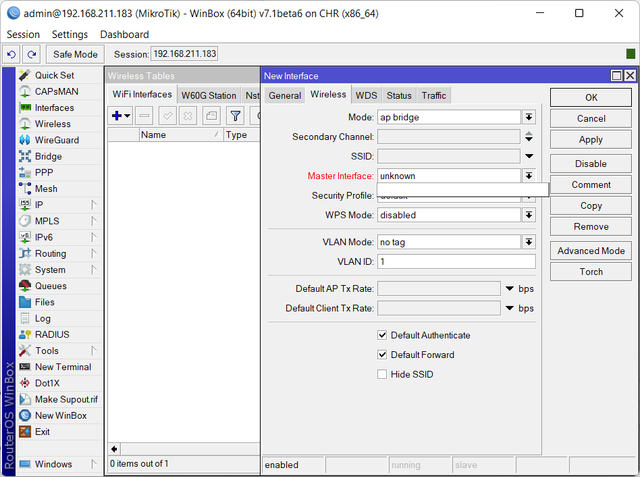Image resolution: width=640 pixels, height=477 pixels.
Task: Switch to the Traffic tab
Action: 433,96
